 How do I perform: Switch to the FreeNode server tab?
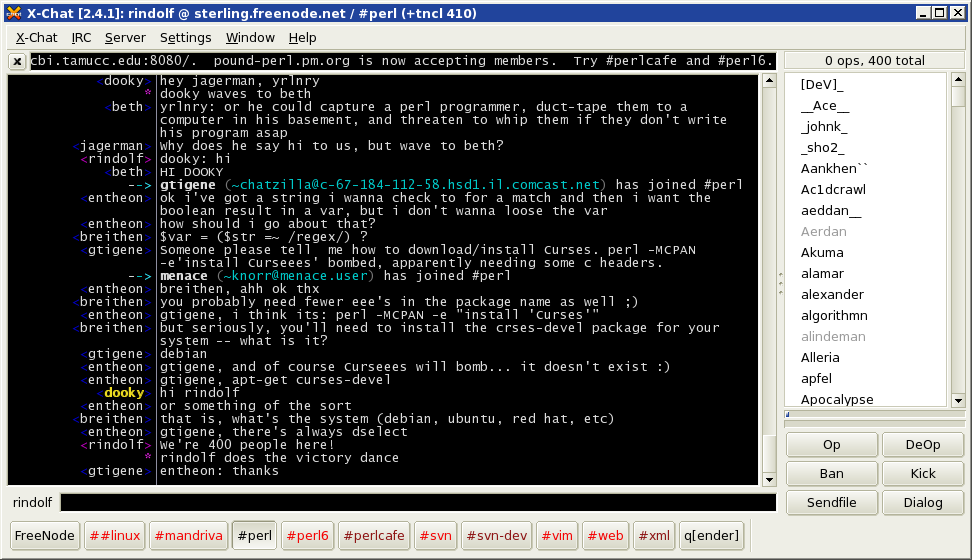45,536
